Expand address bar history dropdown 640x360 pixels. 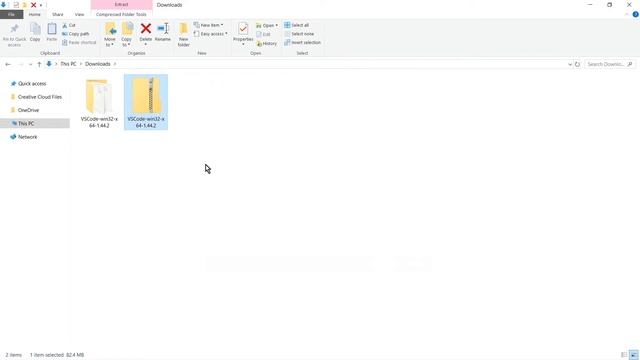[570, 64]
